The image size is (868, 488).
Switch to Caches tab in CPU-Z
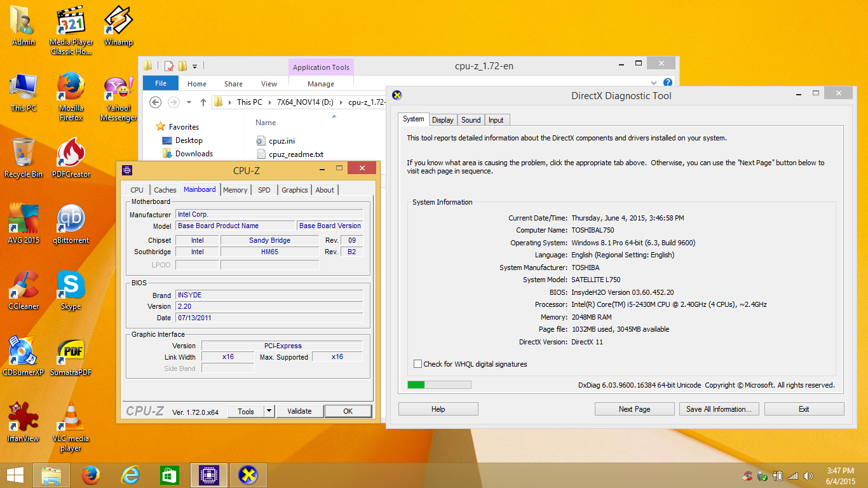click(165, 190)
